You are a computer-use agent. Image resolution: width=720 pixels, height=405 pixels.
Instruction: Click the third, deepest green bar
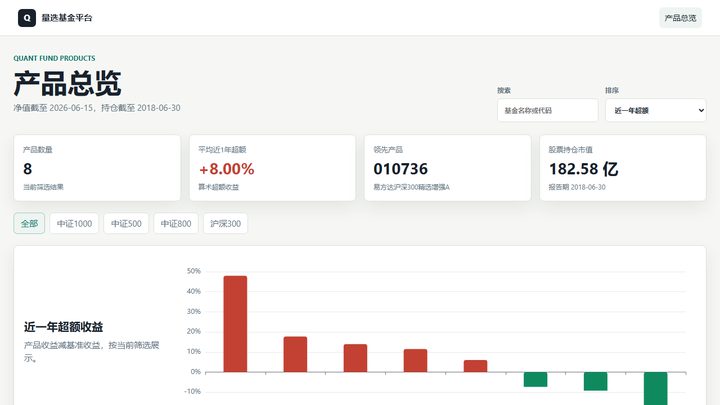656,388
